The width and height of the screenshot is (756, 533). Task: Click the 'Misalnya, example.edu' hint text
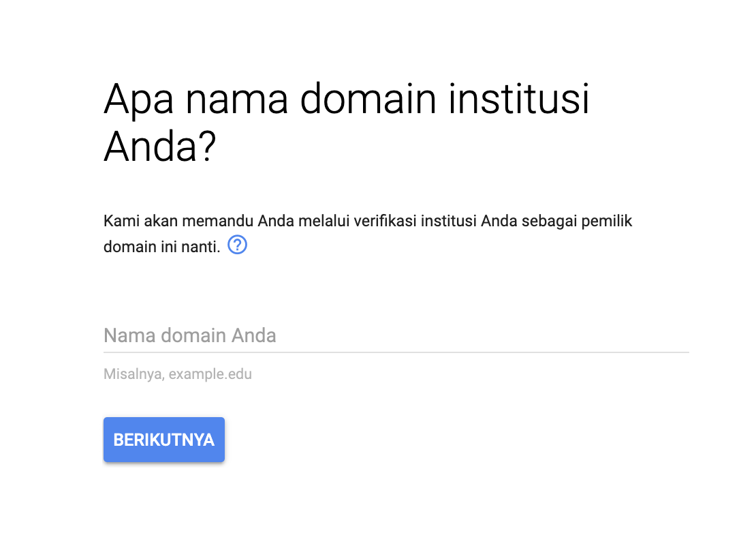177,374
